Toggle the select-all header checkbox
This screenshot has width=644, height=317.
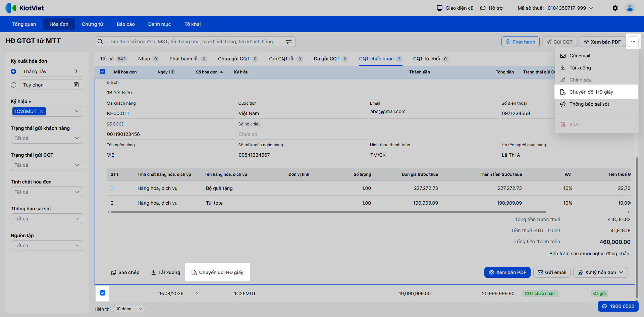103,71
